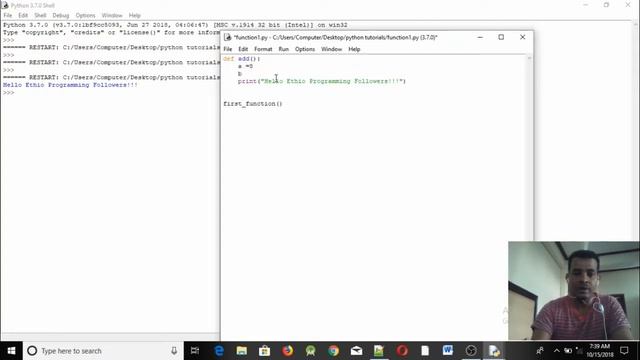Open the Mail app from taskbar
Screen dimensions: 640x360
(x=356, y=351)
